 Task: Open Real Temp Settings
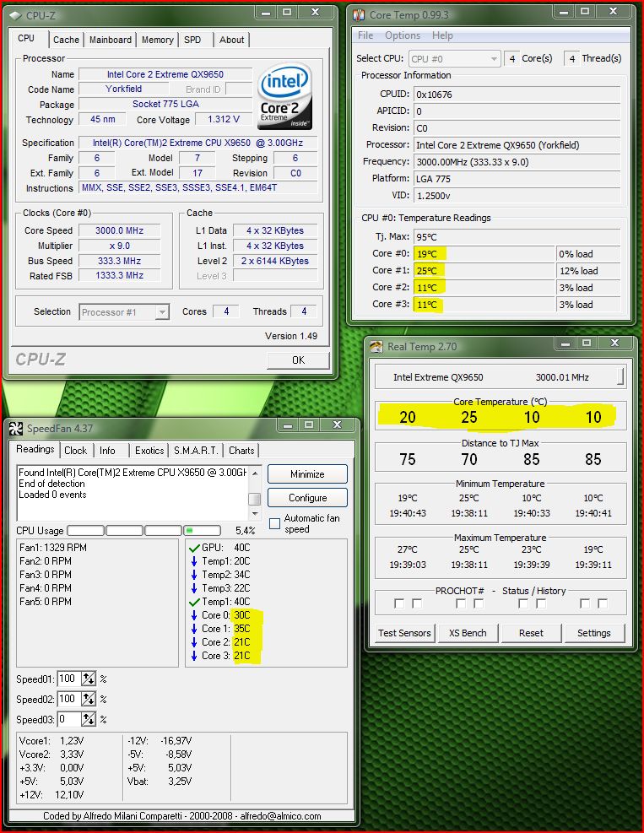click(593, 633)
